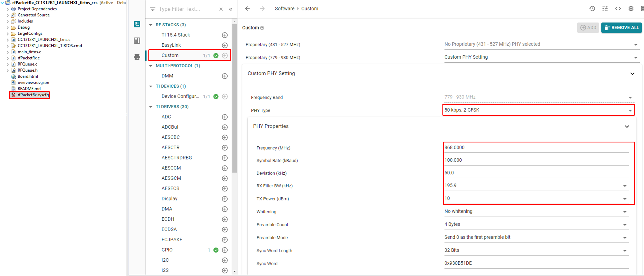Select Custom under RF STACKS
This screenshot has height=276, width=644.
click(x=170, y=55)
